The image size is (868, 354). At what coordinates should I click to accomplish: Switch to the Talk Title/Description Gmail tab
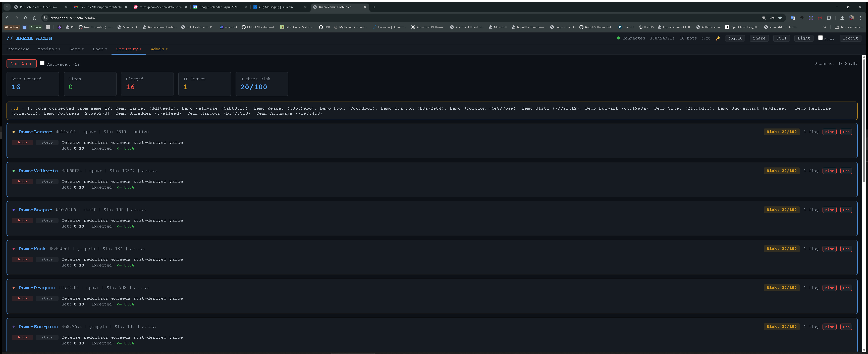(x=100, y=7)
